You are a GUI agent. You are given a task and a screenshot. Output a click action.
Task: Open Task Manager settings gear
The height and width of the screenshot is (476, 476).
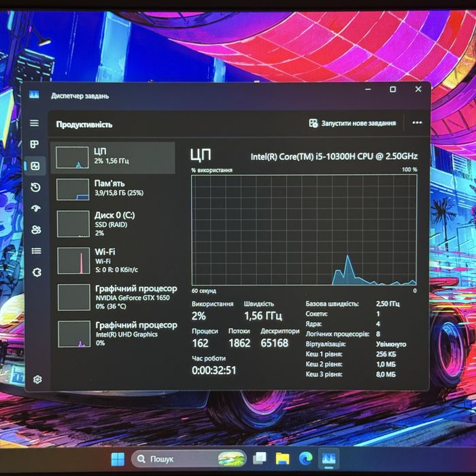point(37,379)
